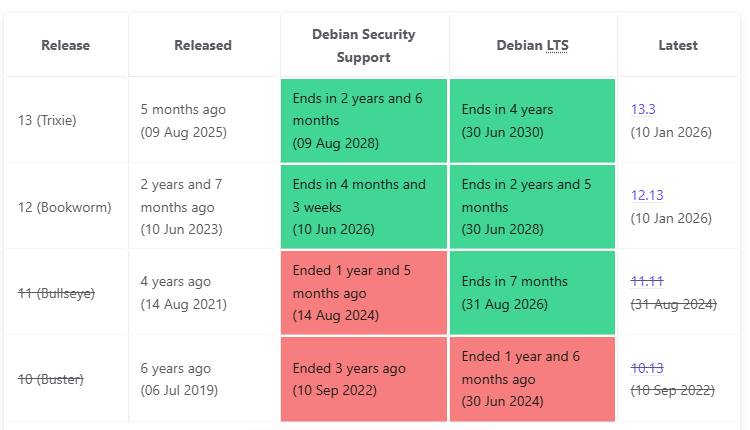Click red security cell ended 14 Aug 2024

click(x=363, y=293)
